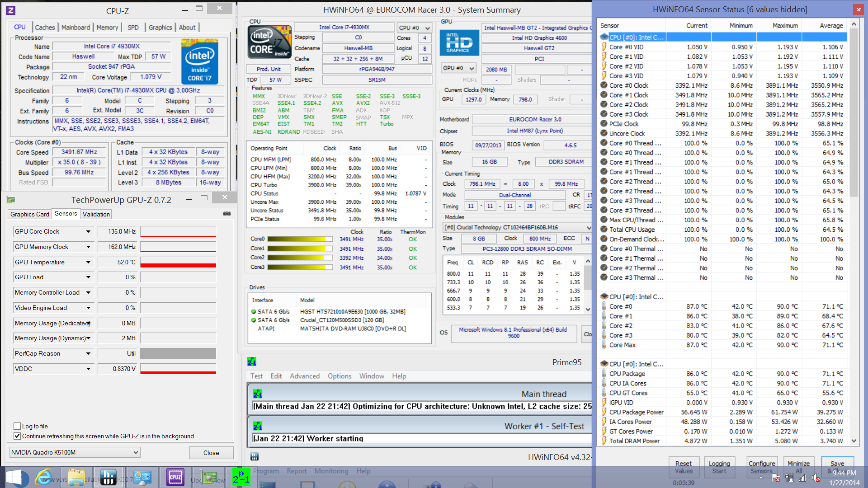Image resolution: width=868 pixels, height=488 pixels.
Task: Click the GPU Temperature graph bar in GPU-Z
Action: (178, 262)
